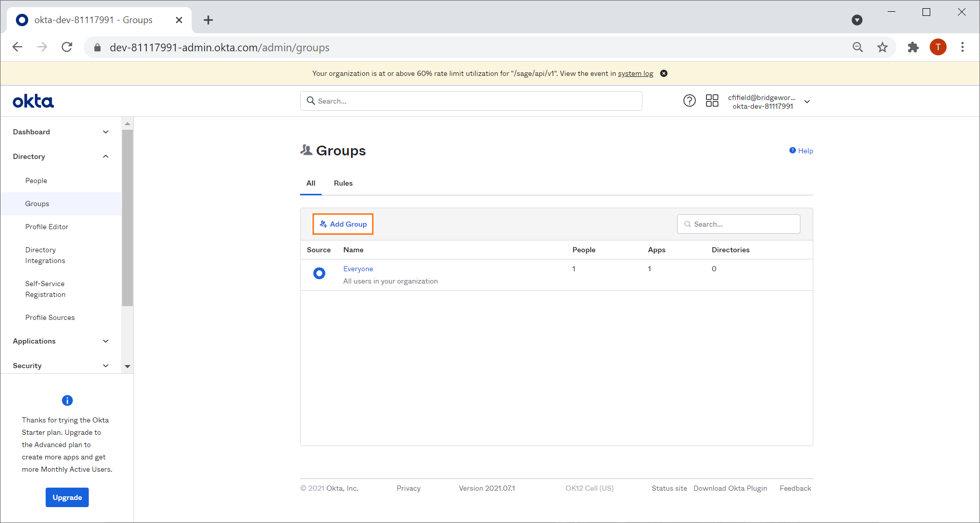The image size is (980, 523).
Task: Click the top Okta search field
Action: [x=471, y=101]
